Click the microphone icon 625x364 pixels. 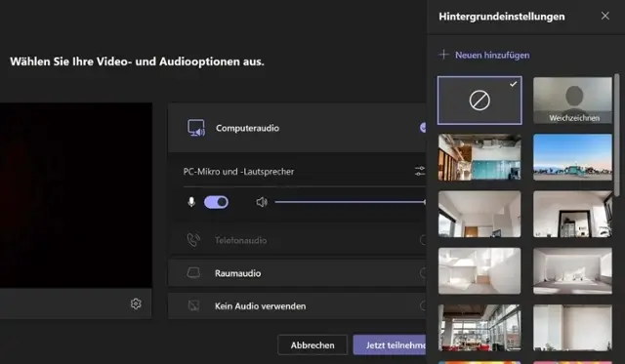[191, 202]
